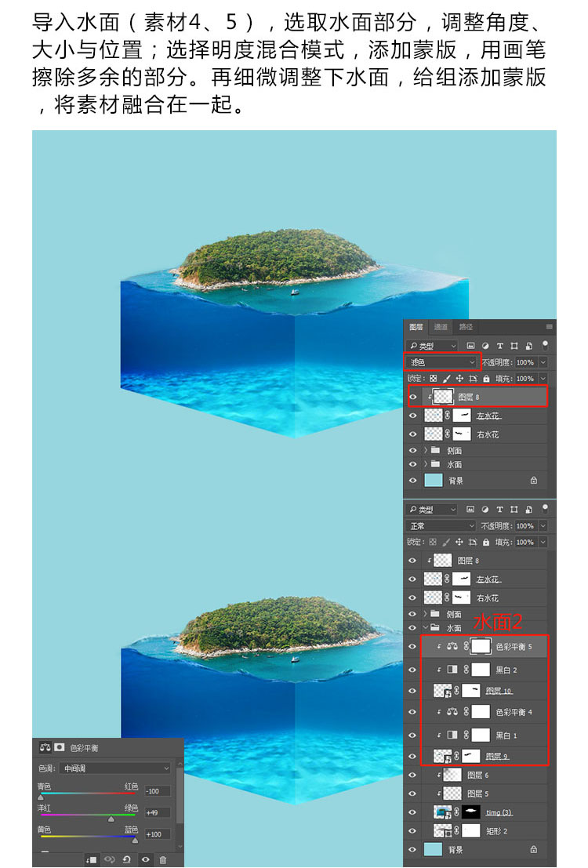Hide 图层 8 in the 滤色 layers panel

tap(412, 397)
